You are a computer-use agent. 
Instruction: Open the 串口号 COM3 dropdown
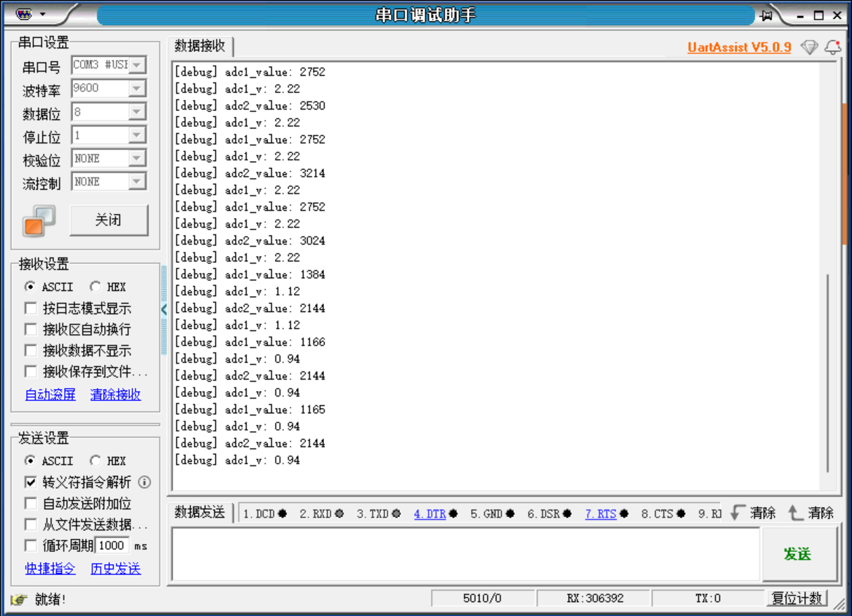137,65
